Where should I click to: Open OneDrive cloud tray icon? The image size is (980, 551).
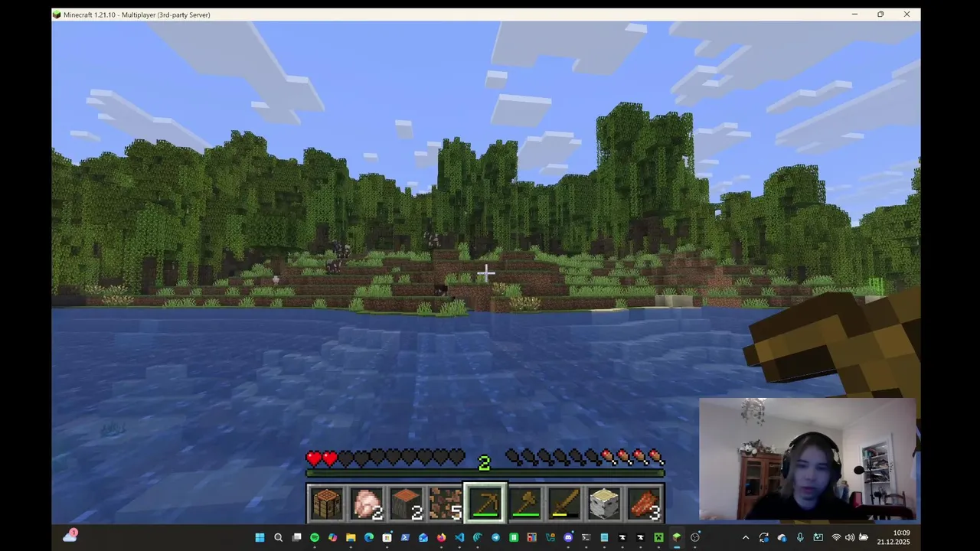click(x=782, y=537)
